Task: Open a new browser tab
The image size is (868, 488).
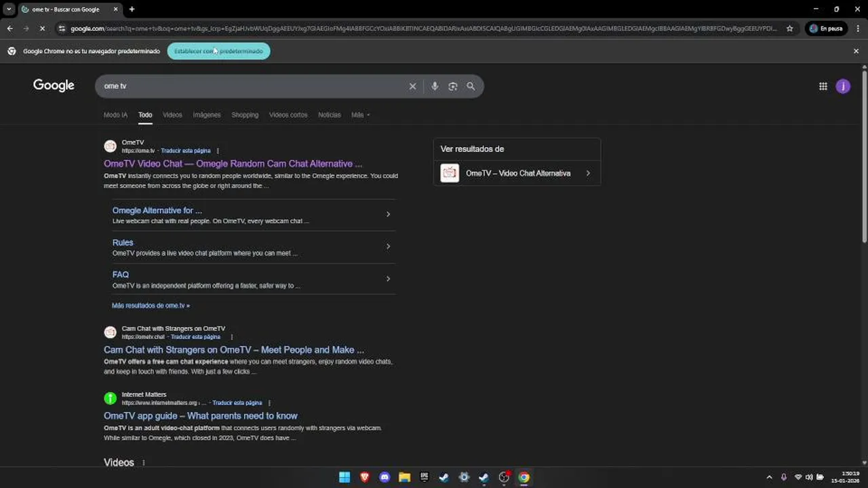Action: point(132,9)
